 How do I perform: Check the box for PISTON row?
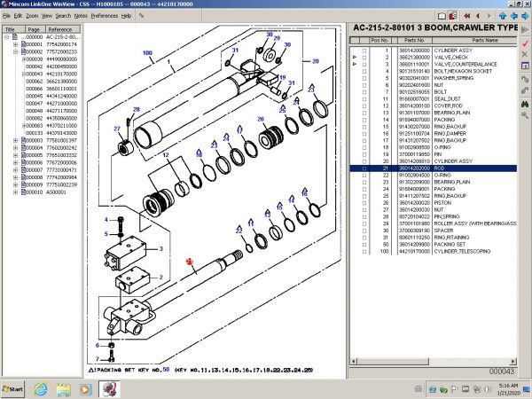pos(364,203)
